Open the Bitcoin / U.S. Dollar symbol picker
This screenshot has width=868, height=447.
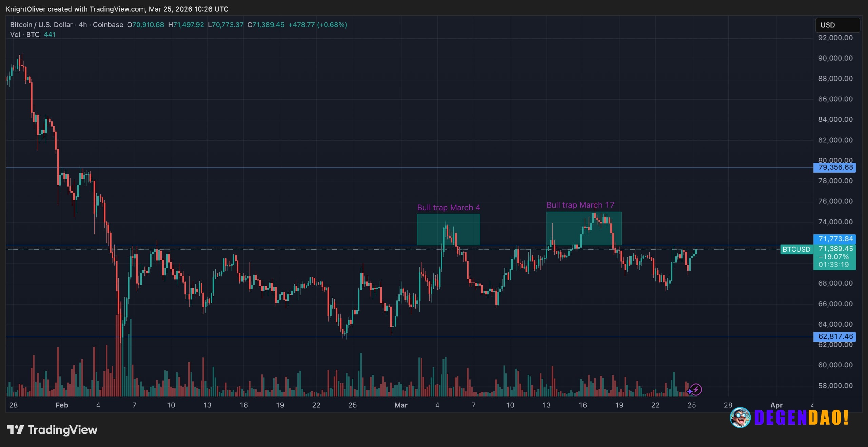(41, 24)
